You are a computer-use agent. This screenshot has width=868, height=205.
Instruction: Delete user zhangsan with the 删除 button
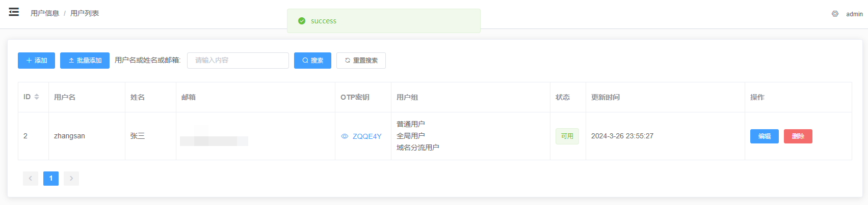point(798,136)
